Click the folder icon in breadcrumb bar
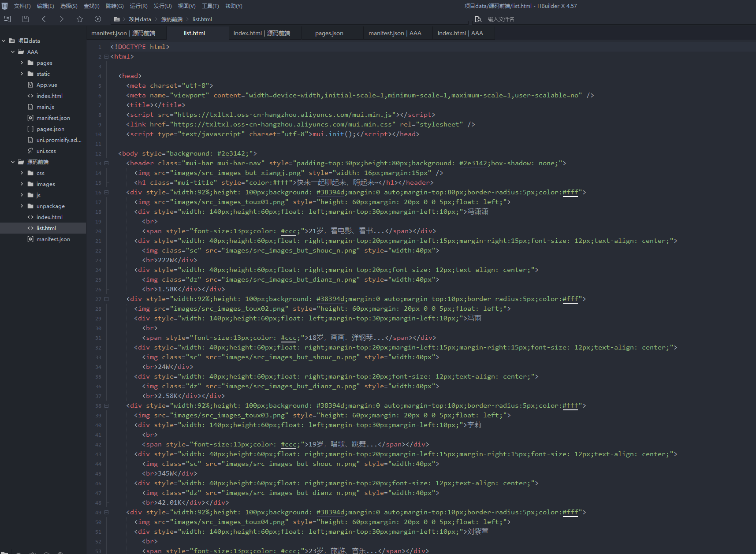This screenshot has width=756, height=554. click(x=117, y=19)
